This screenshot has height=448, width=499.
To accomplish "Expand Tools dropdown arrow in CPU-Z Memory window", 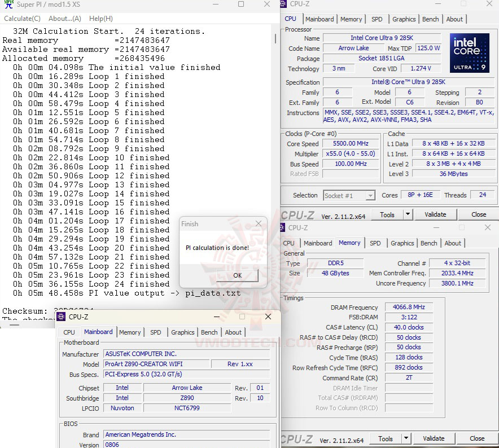I will click(406, 439).
